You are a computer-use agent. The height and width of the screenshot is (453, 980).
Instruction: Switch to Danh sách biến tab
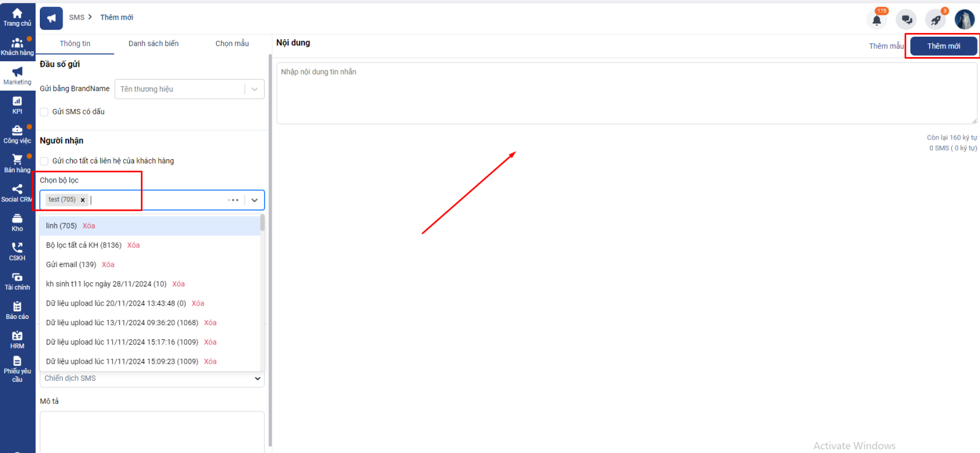(154, 43)
